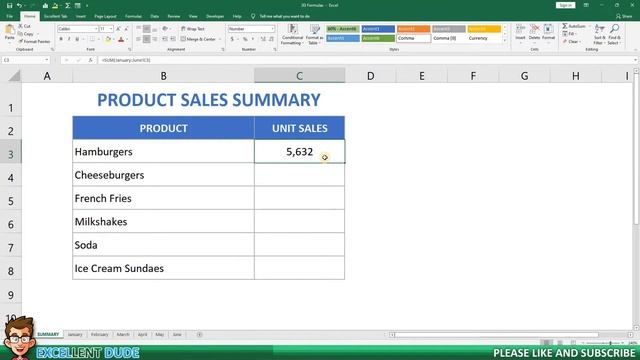
Task: Apply the Accounting dollar number format
Action: [x=232, y=39]
